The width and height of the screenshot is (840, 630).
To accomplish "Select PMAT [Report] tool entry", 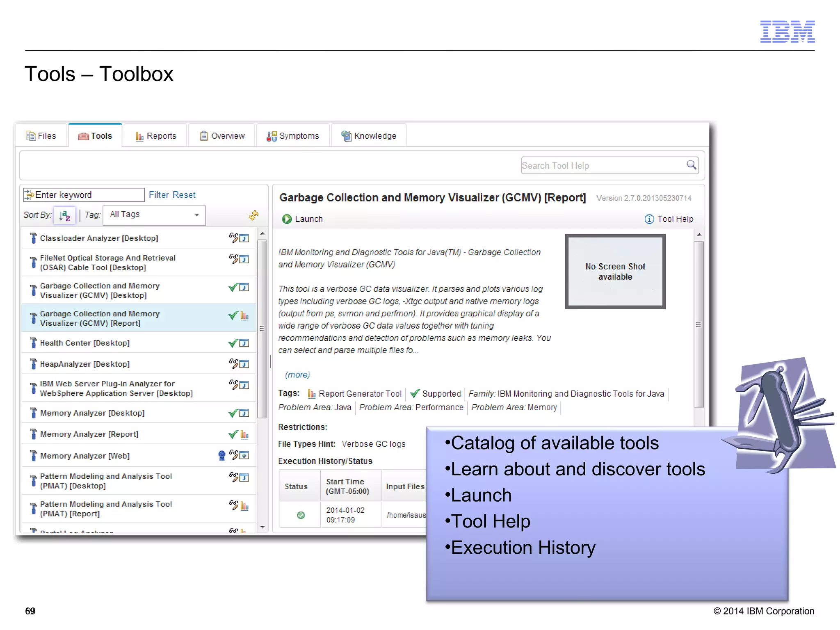I will tap(139, 509).
